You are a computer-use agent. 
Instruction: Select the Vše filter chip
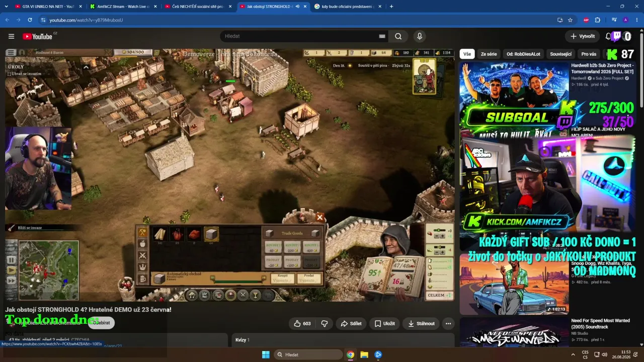click(x=467, y=54)
